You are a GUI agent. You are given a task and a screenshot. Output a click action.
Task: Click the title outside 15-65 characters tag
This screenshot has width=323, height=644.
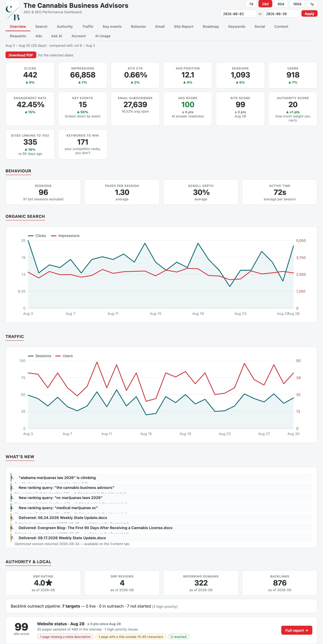(131, 636)
